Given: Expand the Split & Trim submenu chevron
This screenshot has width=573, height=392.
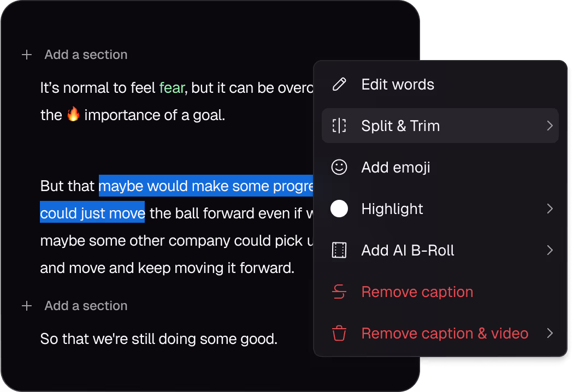Looking at the screenshot, I should point(550,126).
